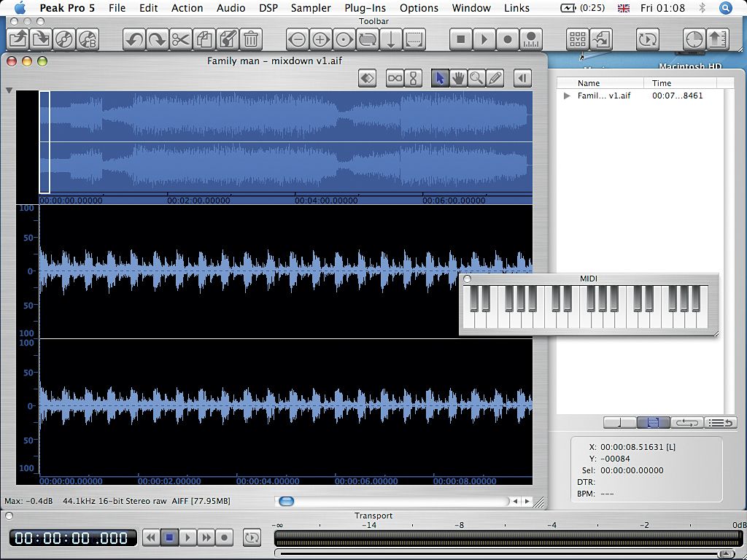
Task: Open the Plug-Ins menu
Action: point(365,8)
